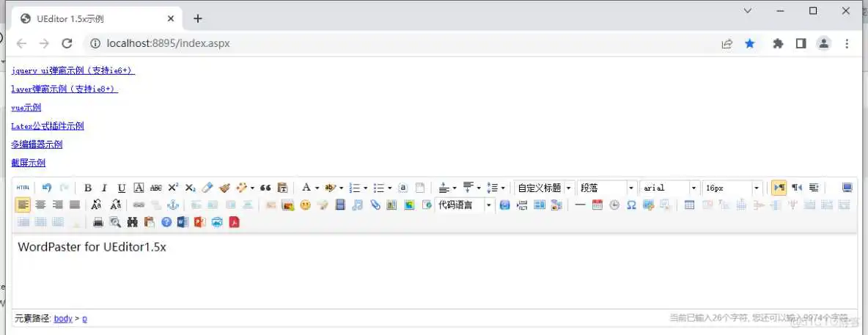Toggle subscript formatting

(x=191, y=188)
